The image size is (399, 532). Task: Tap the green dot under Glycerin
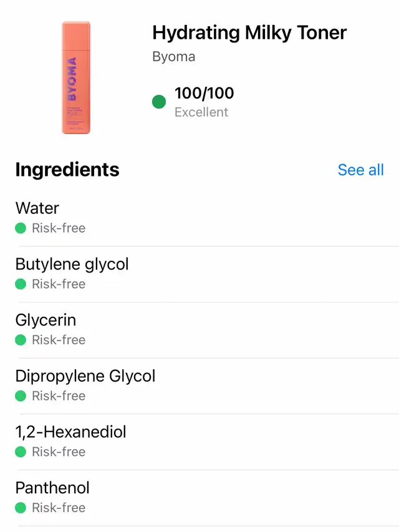[x=21, y=340]
